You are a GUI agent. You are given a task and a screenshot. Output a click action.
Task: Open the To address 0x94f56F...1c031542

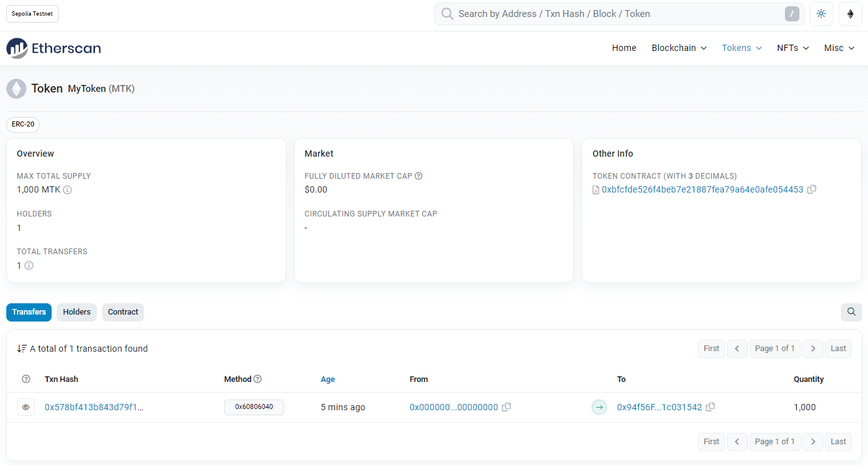coord(660,407)
